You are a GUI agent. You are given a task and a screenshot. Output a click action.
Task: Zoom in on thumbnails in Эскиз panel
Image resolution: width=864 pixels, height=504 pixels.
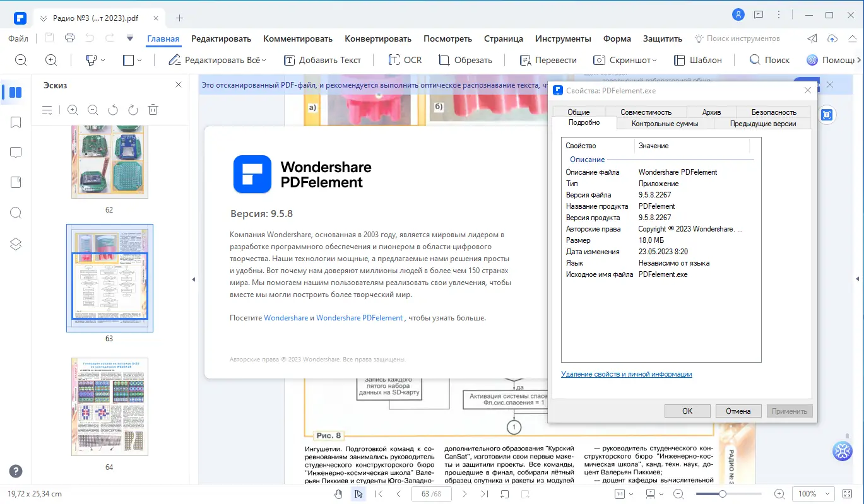pos(73,109)
